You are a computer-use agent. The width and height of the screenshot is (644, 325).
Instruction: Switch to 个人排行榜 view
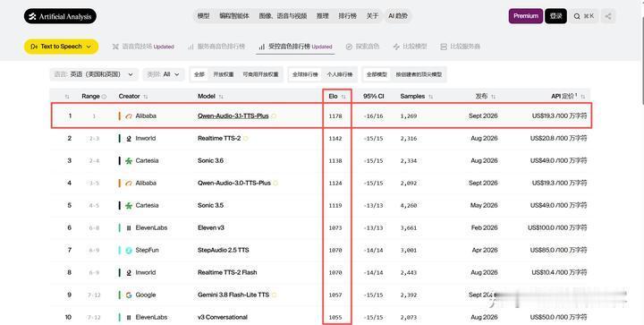click(340, 74)
